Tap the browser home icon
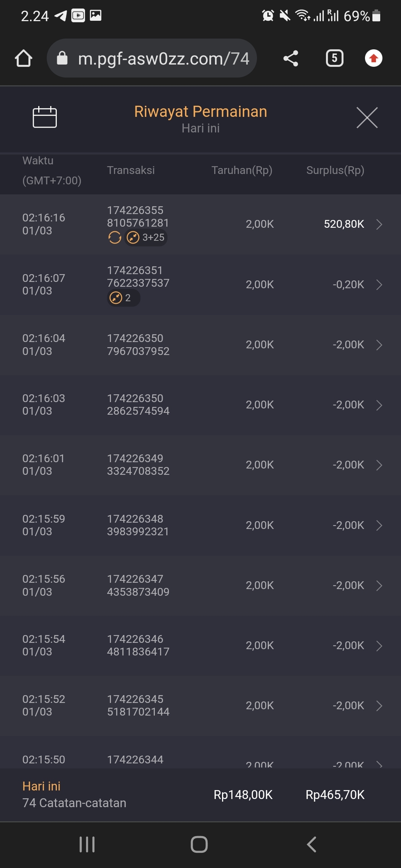The image size is (401, 868). 23,58
